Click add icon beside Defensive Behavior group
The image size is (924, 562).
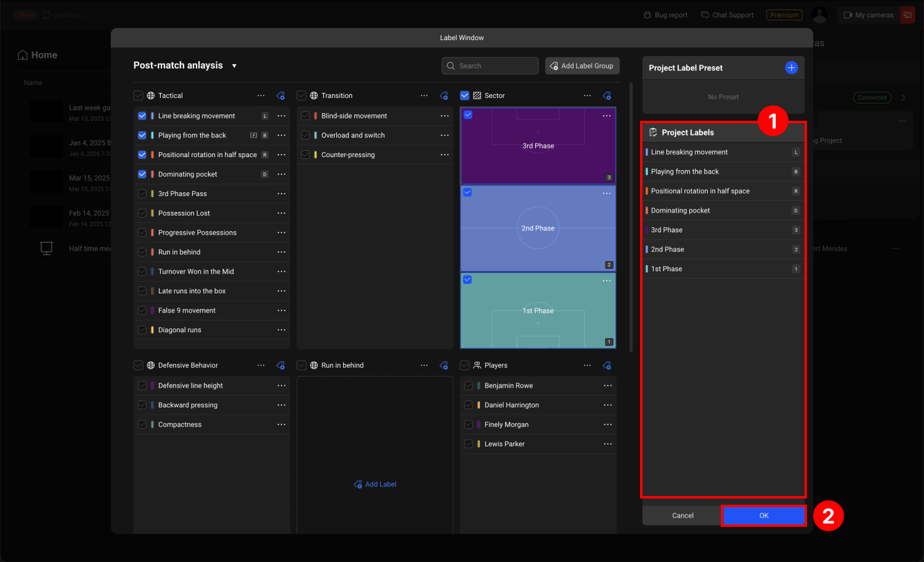280,365
